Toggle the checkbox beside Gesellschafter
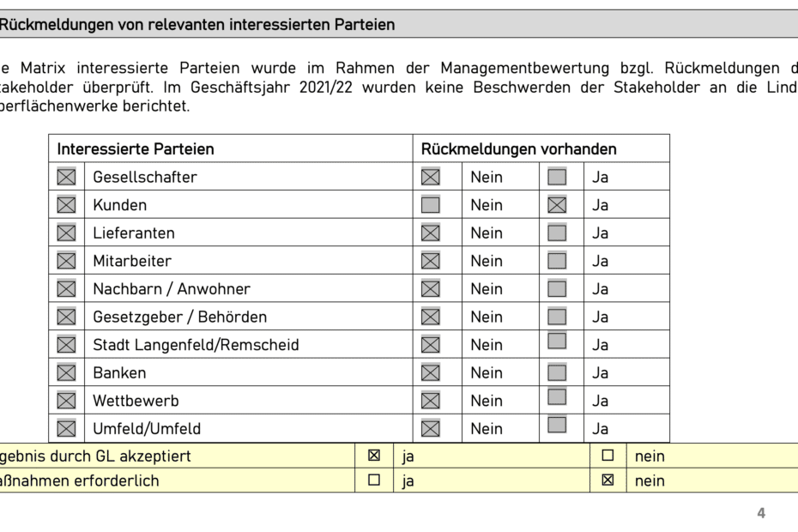 (x=66, y=178)
